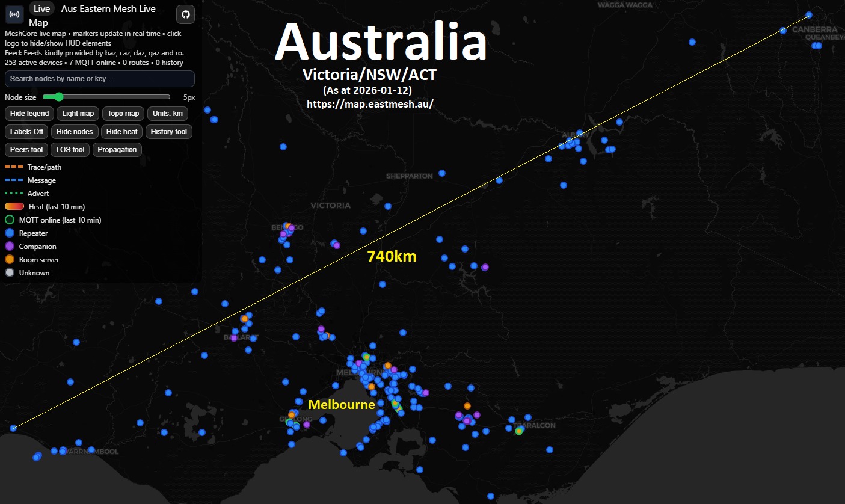Image resolution: width=845 pixels, height=504 pixels.
Task: Open the Propagation tool
Action: [x=117, y=150]
